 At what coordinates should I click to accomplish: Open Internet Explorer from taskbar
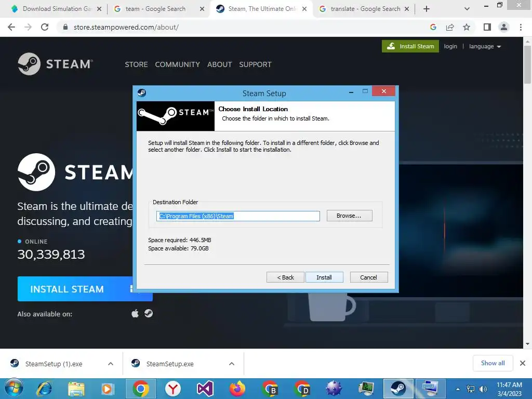[45, 389]
